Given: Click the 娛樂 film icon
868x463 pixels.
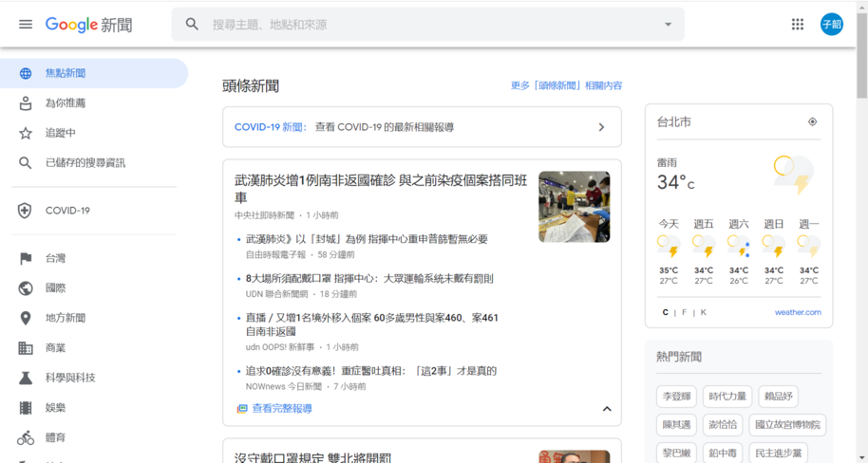Looking at the screenshot, I should coord(26,408).
